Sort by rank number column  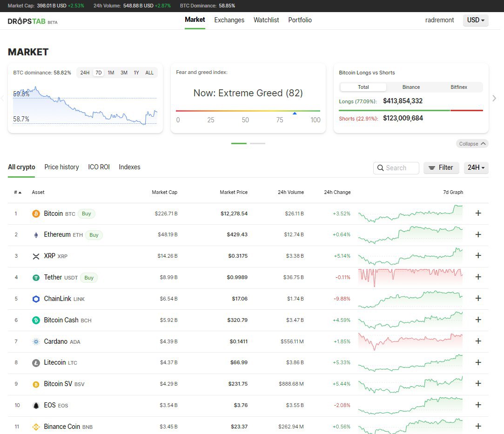[x=18, y=192]
